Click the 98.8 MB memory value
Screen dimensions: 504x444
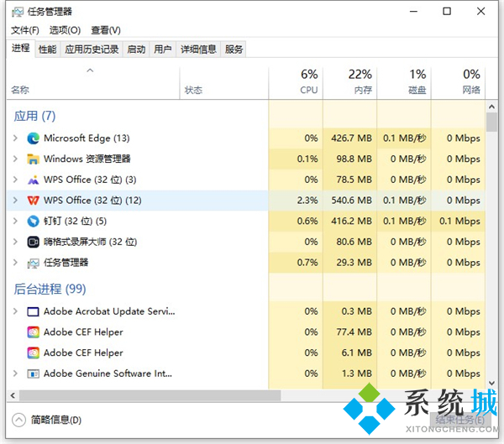pyautogui.click(x=354, y=159)
